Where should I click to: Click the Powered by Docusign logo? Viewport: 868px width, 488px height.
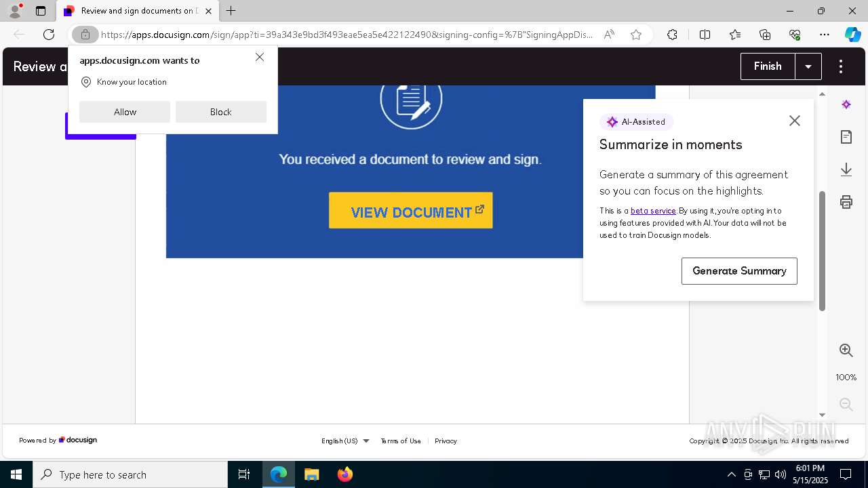pos(78,440)
